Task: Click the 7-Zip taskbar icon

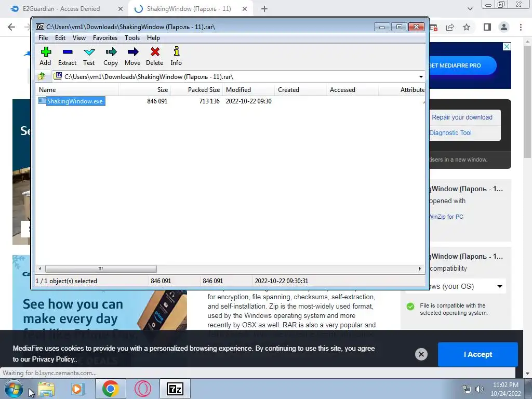Action: tap(175, 389)
